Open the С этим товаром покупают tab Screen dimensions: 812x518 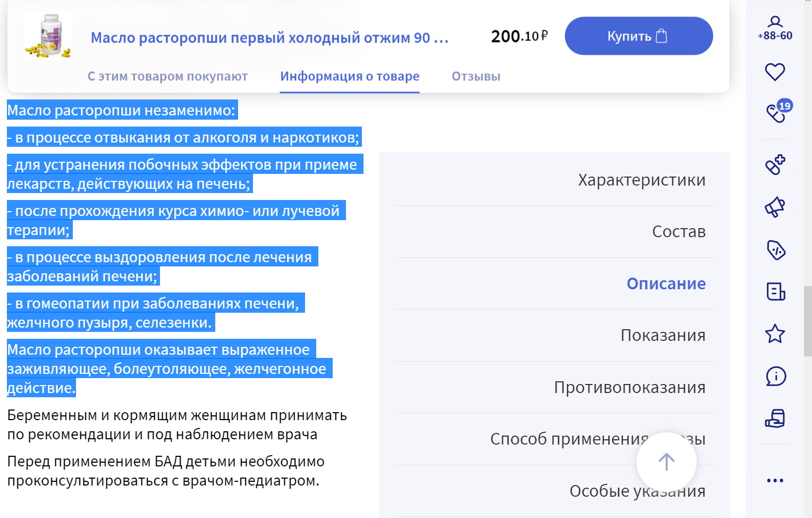[167, 76]
